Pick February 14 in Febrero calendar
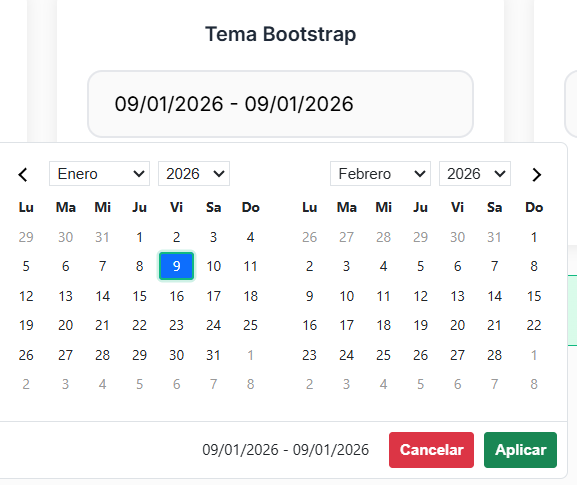This screenshot has height=485, width=577. 495,296
